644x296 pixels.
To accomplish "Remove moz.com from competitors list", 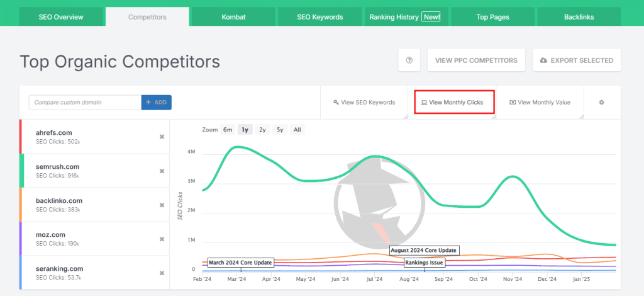I will [162, 239].
